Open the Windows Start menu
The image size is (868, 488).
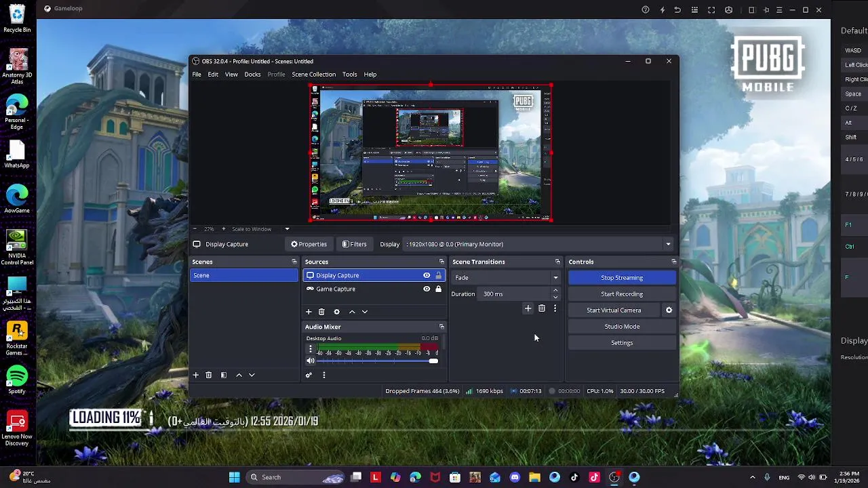click(x=234, y=477)
